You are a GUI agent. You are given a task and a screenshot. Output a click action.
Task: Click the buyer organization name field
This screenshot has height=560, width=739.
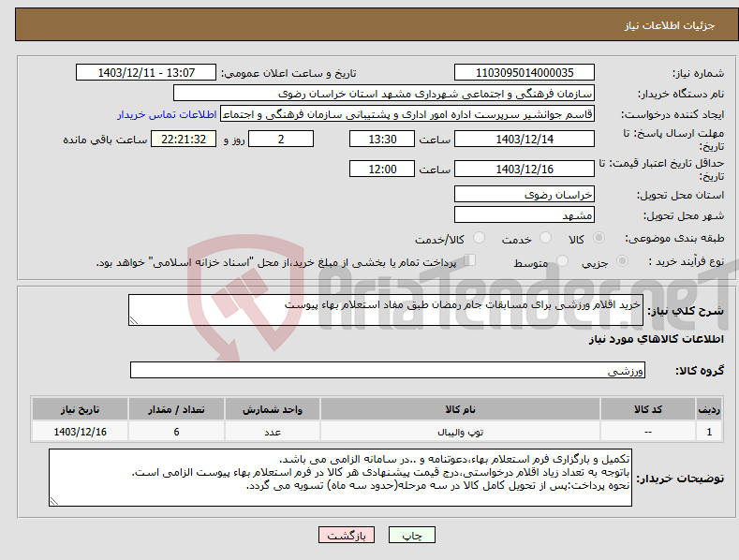click(384, 94)
